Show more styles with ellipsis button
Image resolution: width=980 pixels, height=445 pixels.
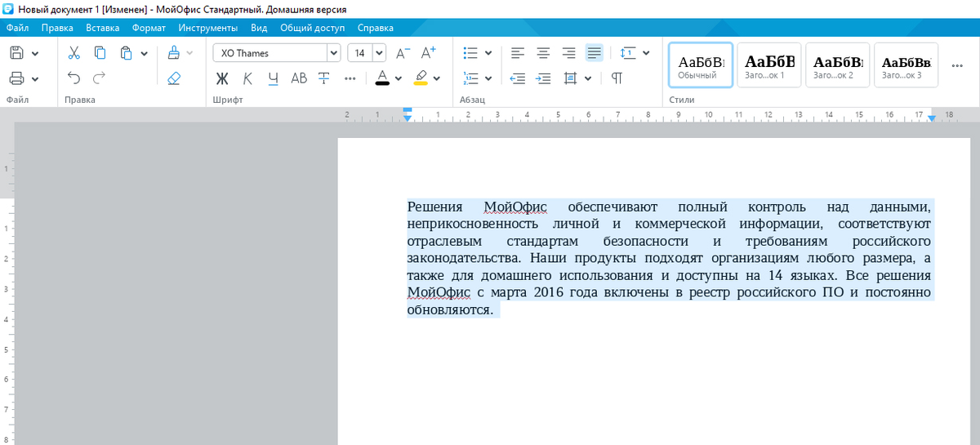pyautogui.click(x=957, y=65)
